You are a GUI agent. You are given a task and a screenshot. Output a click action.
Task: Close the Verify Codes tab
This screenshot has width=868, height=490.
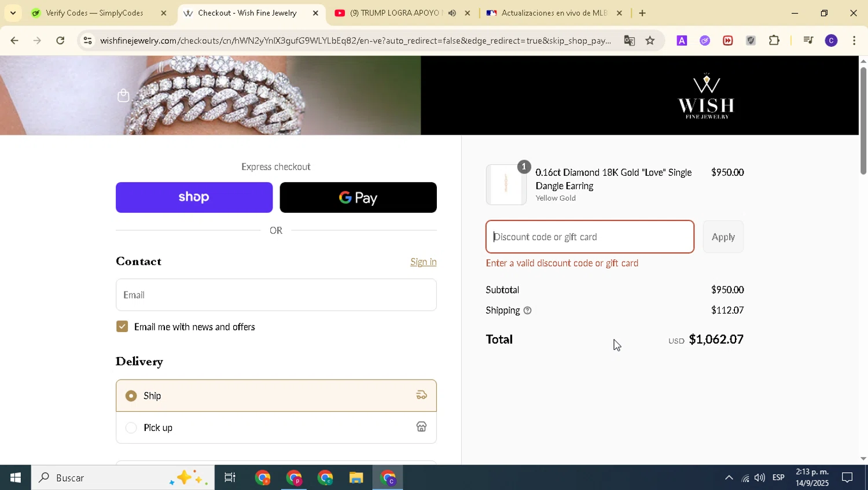pyautogui.click(x=164, y=13)
